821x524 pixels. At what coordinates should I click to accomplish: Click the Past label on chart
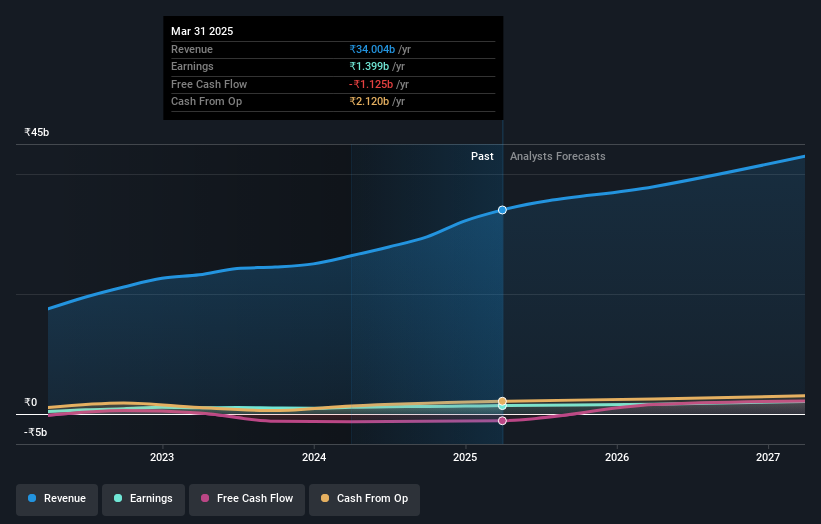coord(482,157)
